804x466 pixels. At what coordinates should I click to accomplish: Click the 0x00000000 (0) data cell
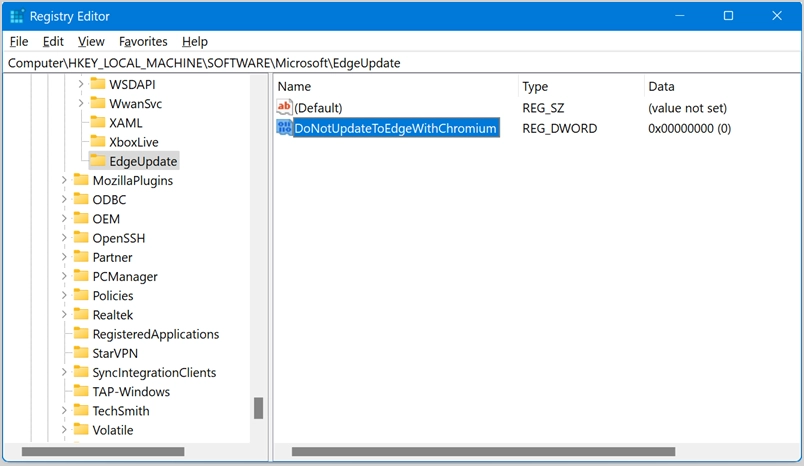pos(689,129)
